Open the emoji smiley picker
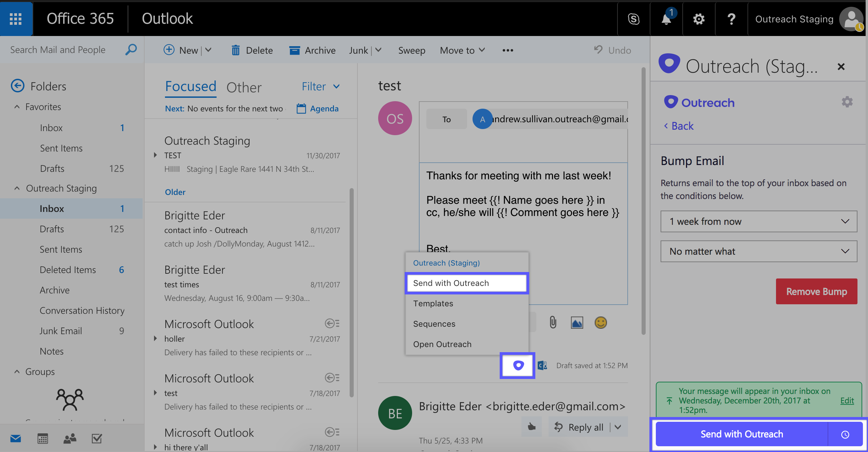 coord(601,322)
